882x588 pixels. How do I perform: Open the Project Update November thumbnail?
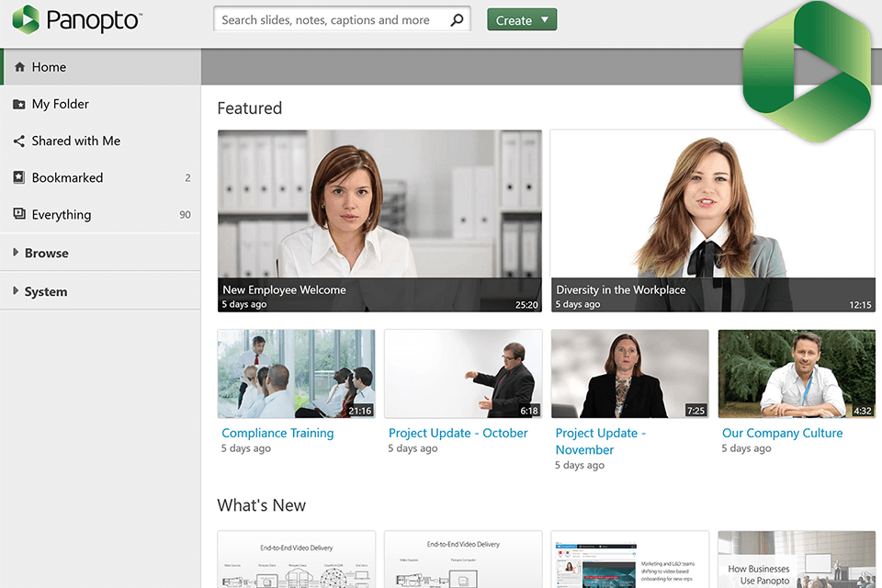tap(630, 374)
